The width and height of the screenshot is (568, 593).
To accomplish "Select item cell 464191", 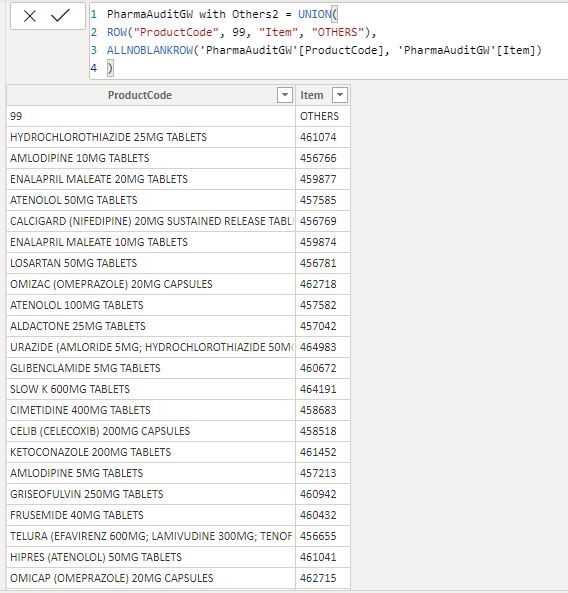I will tap(323, 389).
